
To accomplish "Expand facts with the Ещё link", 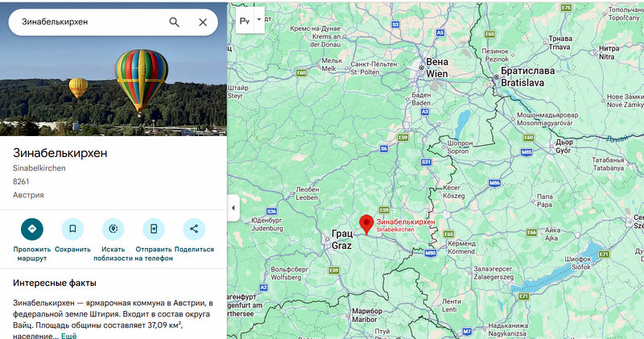I will pos(69,336).
